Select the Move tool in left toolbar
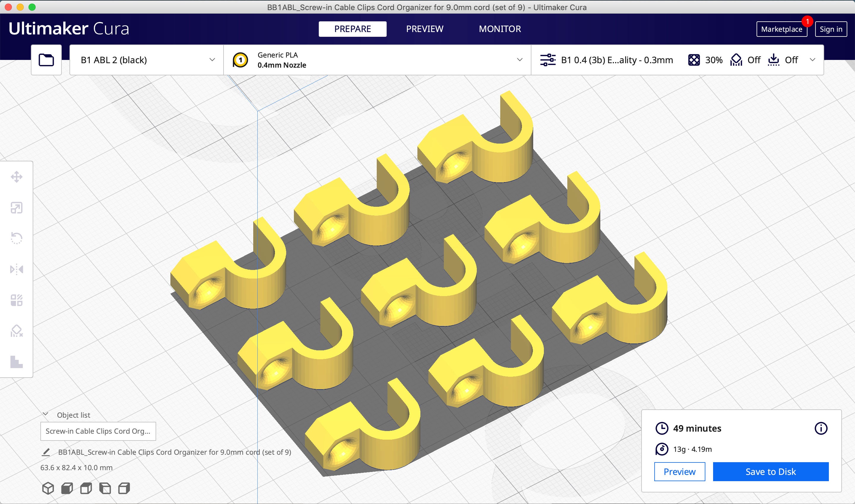Image resolution: width=855 pixels, height=504 pixels. pyautogui.click(x=16, y=177)
